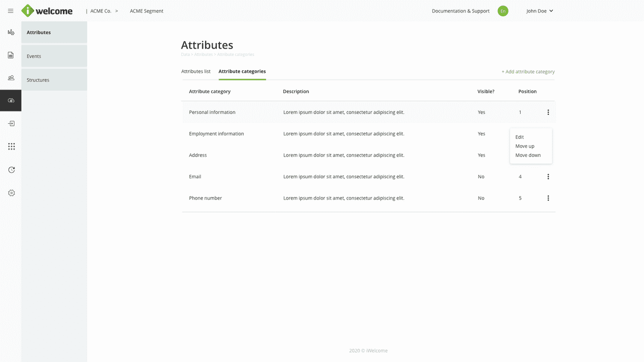Open the hamburger menu in header
644x362 pixels.
10,11
